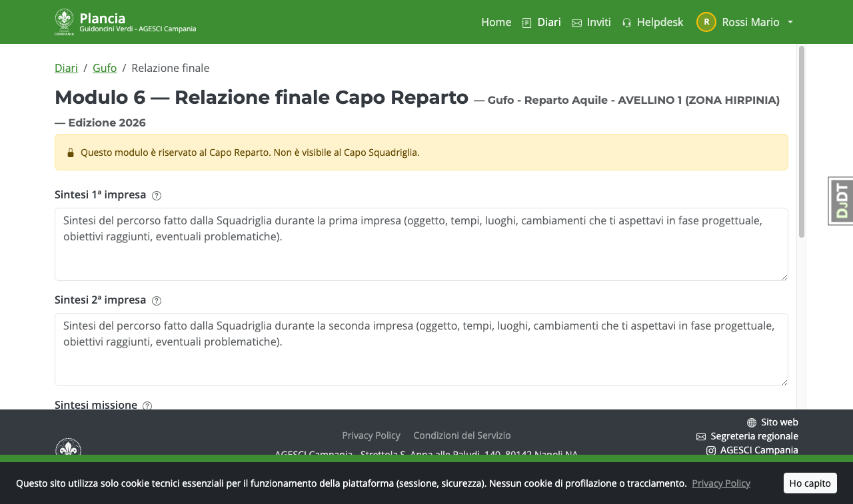Open the DjDT debug toolbar handle

click(x=841, y=201)
